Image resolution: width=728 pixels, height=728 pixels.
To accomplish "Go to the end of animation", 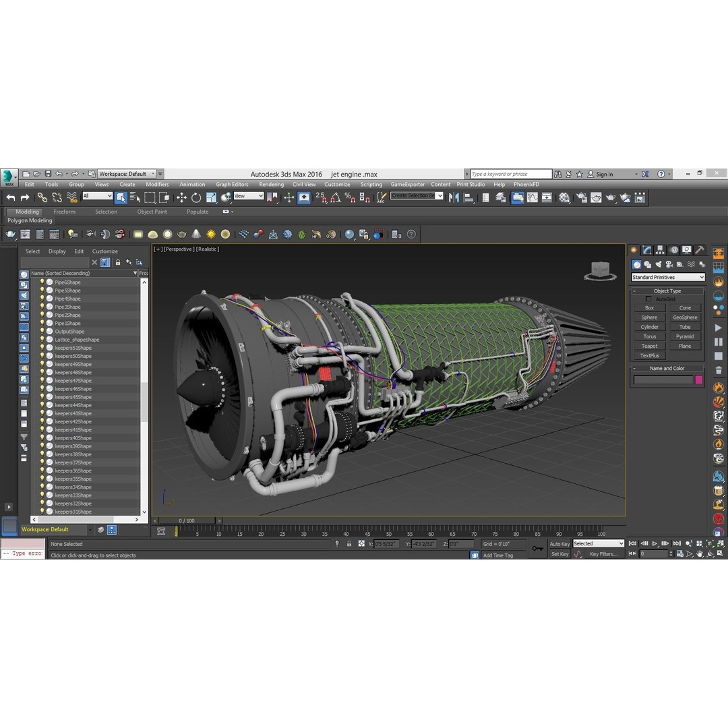I will tap(677, 543).
